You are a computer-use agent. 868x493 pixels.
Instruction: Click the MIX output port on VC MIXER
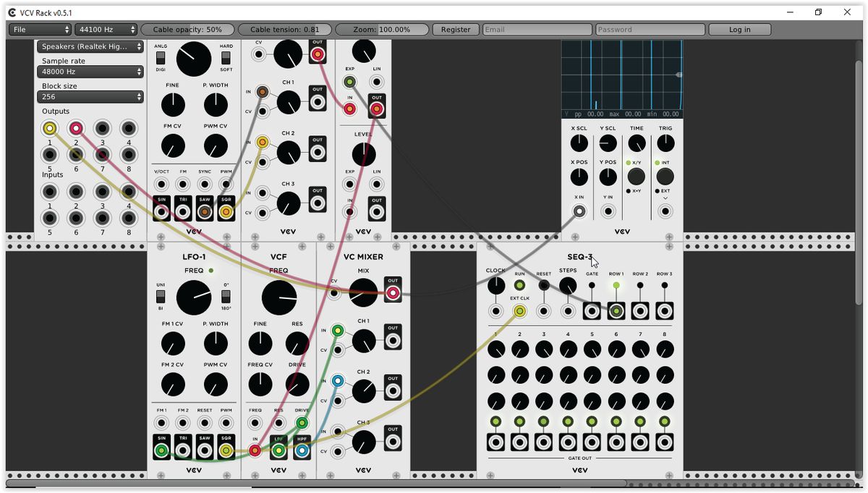coord(393,292)
